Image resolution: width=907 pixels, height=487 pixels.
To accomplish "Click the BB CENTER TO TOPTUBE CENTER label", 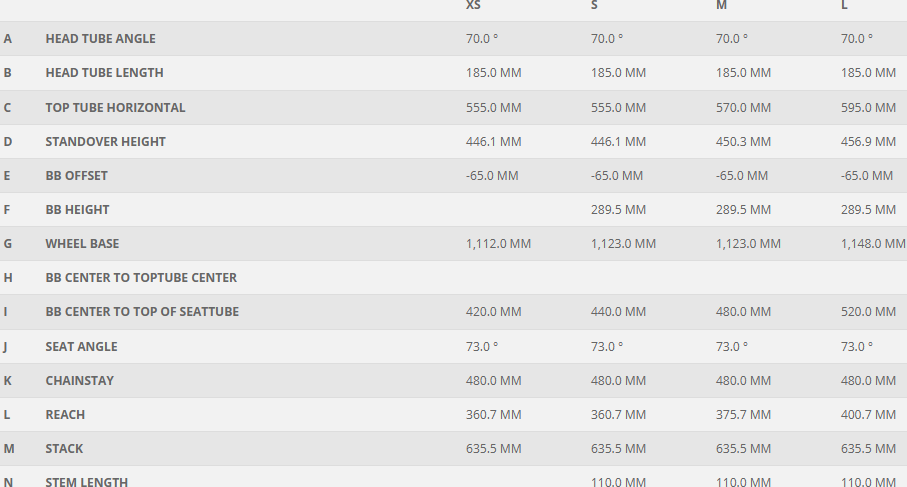I will pos(141,278).
